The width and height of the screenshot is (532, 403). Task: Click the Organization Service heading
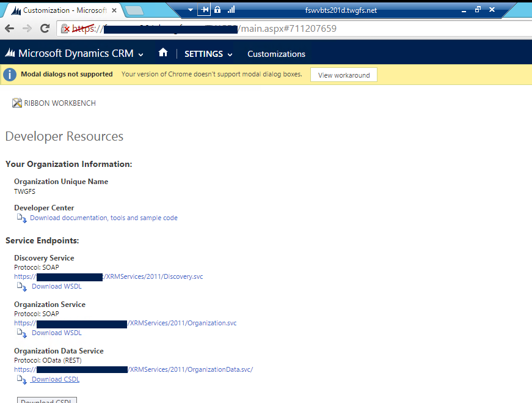click(50, 305)
